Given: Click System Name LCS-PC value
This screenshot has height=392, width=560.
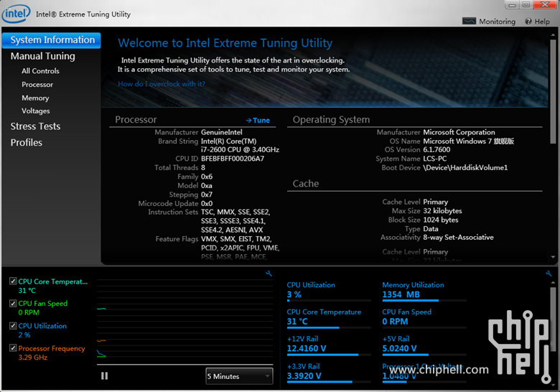Looking at the screenshot, I should 434,159.
